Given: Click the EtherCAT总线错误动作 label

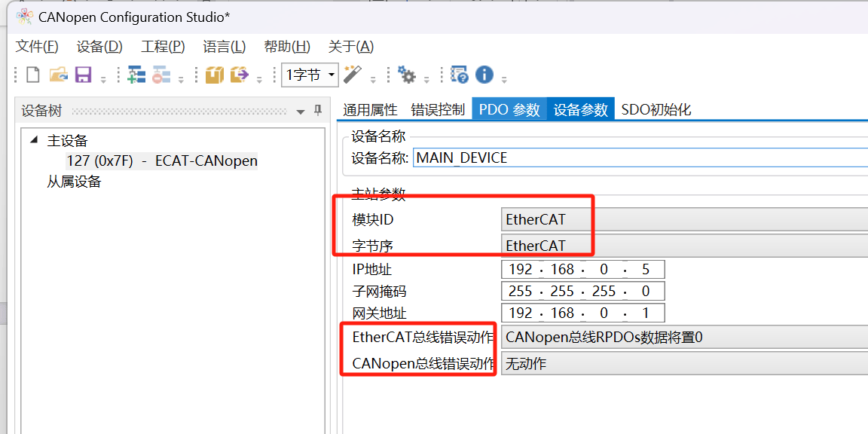Looking at the screenshot, I should click(x=423, y=337).
